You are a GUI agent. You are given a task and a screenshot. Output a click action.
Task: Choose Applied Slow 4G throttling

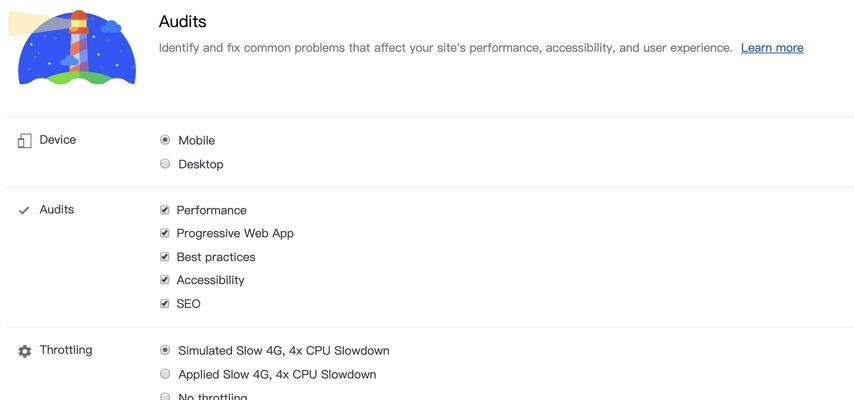[x=165, y=374]
